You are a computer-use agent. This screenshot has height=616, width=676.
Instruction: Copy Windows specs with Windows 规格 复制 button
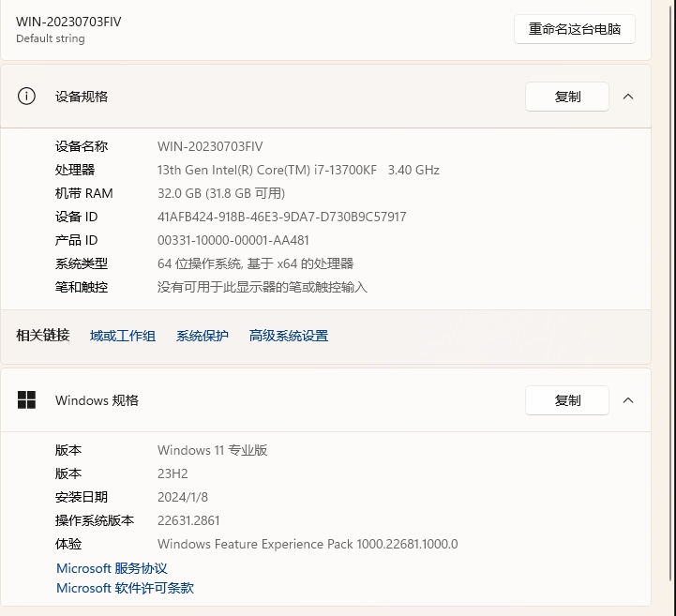[567, 400]
